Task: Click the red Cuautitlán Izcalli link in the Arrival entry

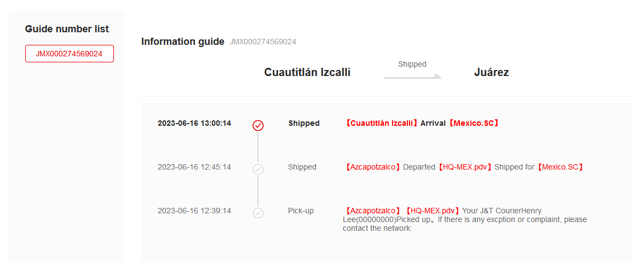Action: [x=381, y=123]
